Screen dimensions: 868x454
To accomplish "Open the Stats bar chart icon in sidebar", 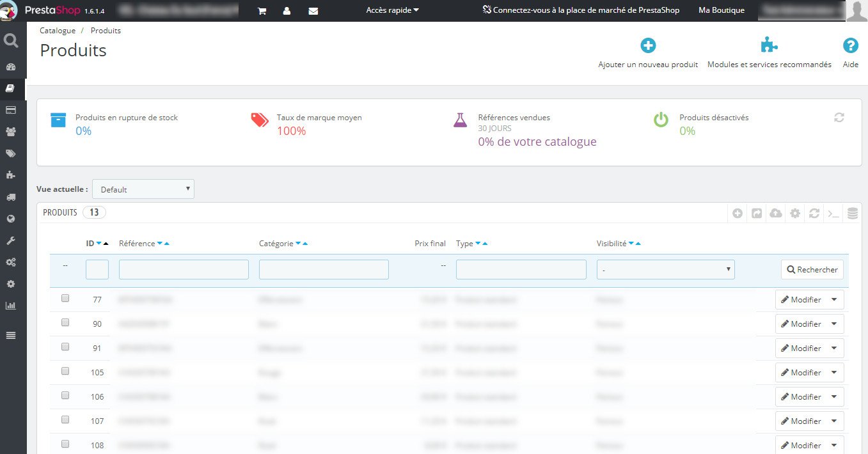I will tap(10, 306).
